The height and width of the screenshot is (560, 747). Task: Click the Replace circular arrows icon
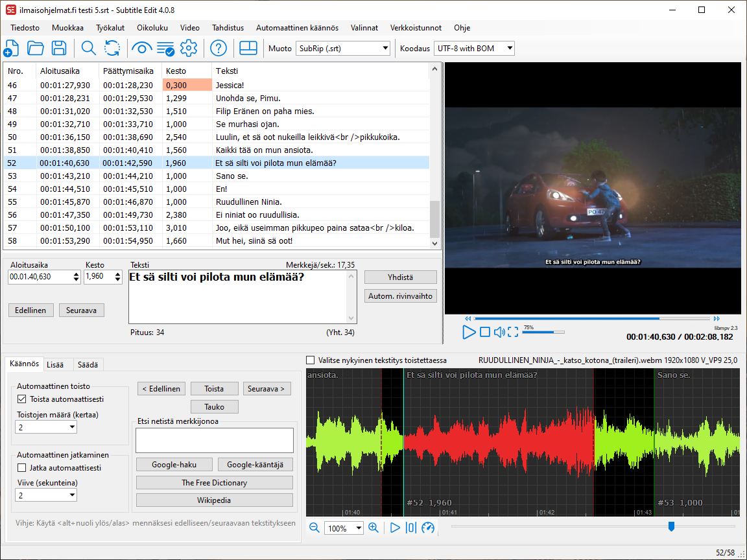pyautogui.click(x=112, y=48)
